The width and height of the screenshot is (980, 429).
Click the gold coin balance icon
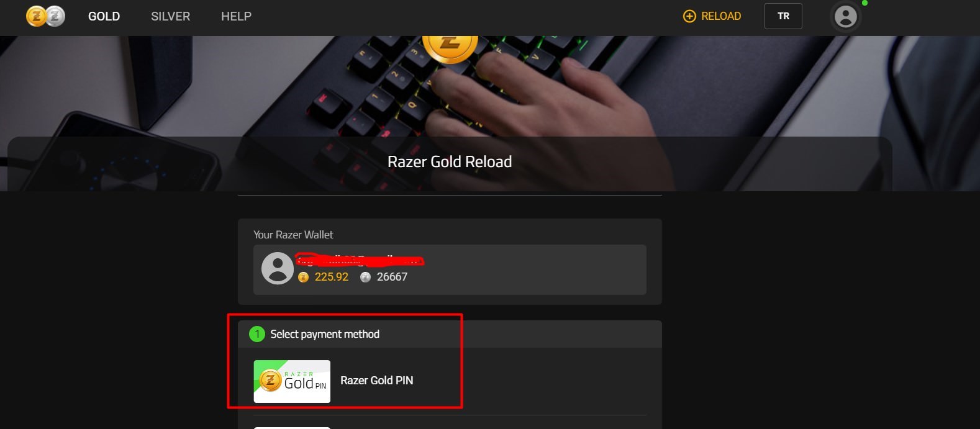click(303, 277)
